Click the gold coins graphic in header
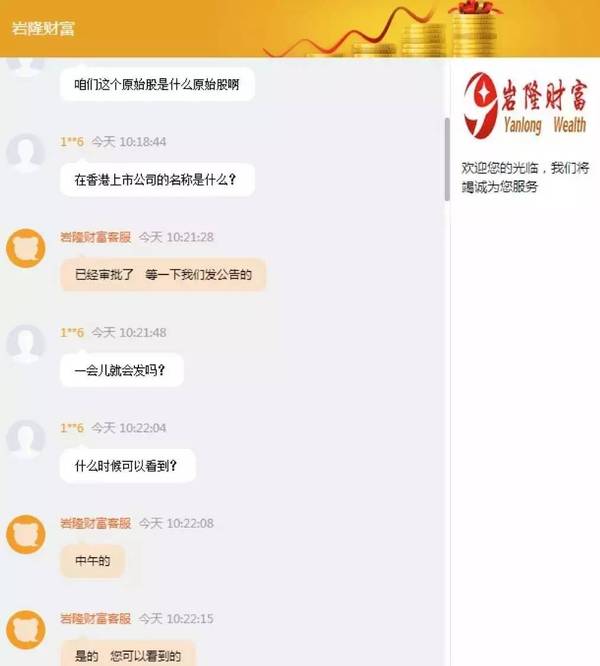This screenshot has height=666, width=600. point(450,32)
